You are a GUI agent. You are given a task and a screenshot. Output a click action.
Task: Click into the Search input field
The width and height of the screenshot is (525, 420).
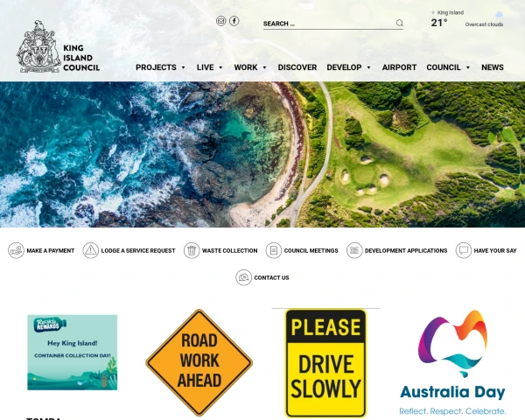[328, 24]
